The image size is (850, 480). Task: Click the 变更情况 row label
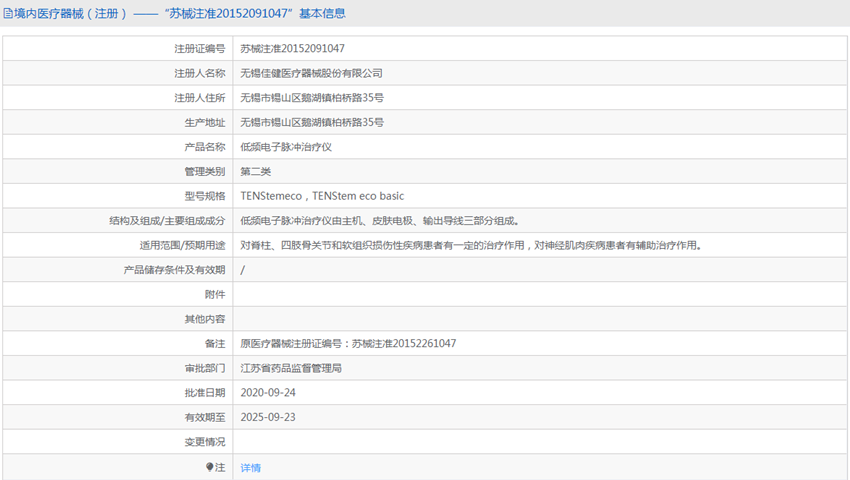pyautogui.click(x=204, y=442)
